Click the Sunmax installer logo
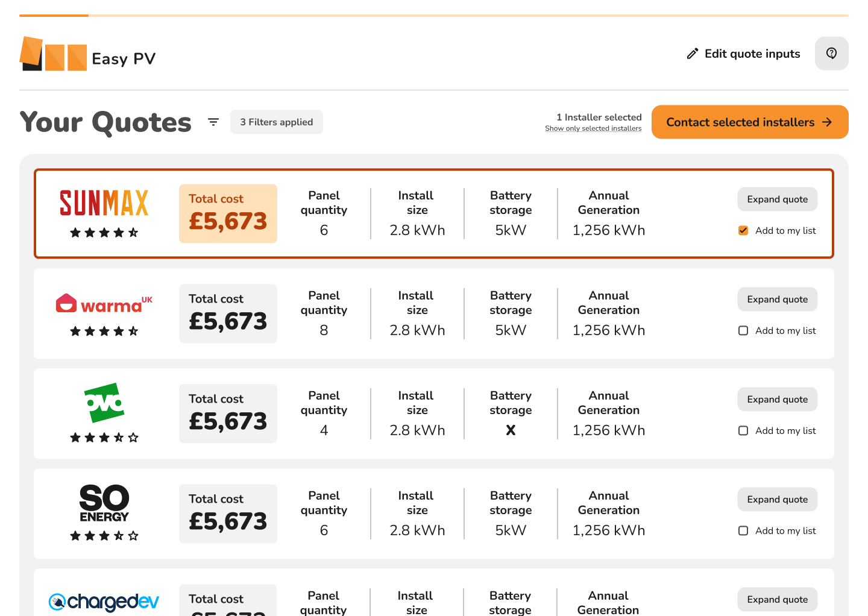The height and width of the screenshot is (616, 868). [104, 203]
